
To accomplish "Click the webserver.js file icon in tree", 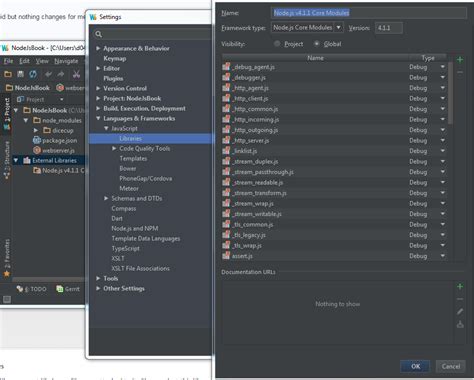I will click(x=37, y=150).
